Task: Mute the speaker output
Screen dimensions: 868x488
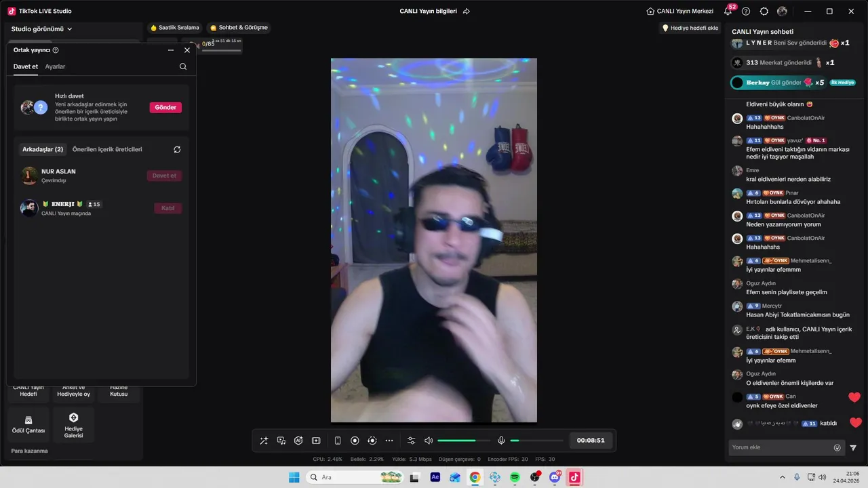Action: click(x=429, y=441)
